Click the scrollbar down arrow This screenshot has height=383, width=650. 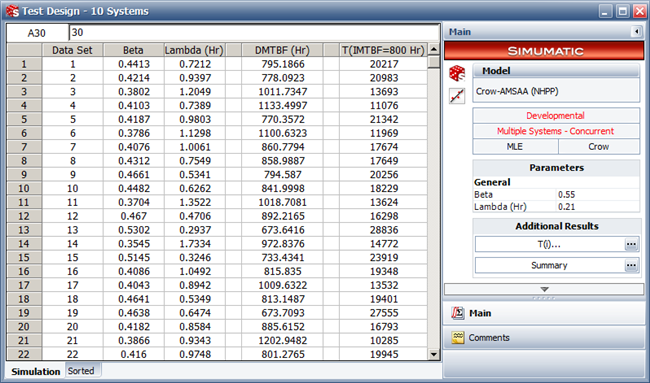click(x=434, y=354)
